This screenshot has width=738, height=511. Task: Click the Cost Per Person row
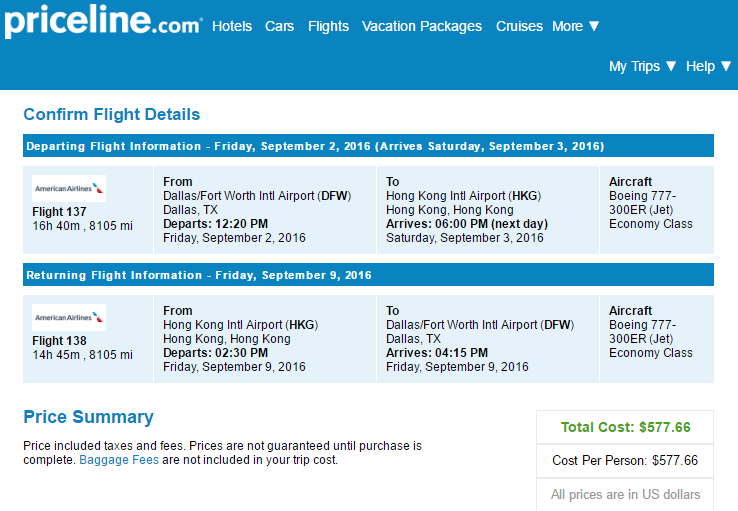coord(625,461)
